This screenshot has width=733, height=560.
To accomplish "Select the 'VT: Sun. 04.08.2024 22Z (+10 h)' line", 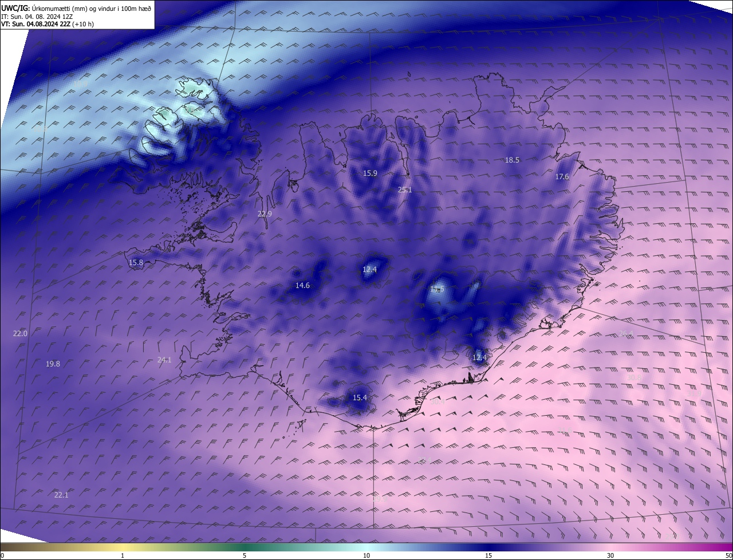I will point(48,24).
